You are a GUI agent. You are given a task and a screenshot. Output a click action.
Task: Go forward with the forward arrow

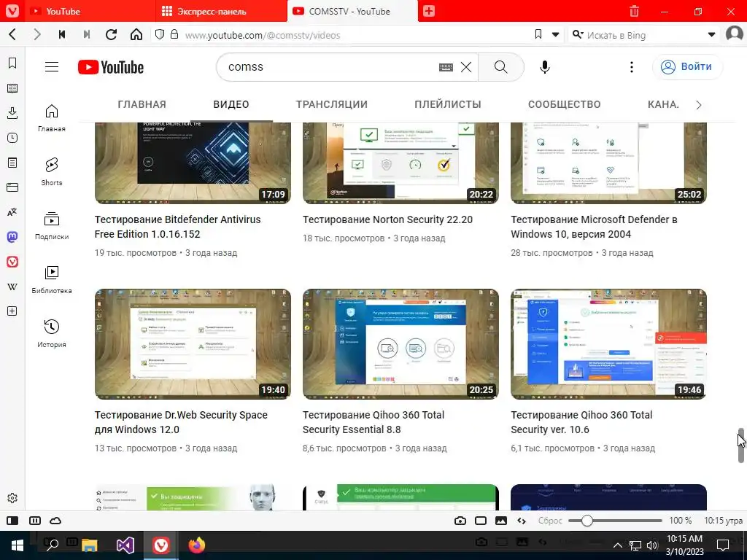pos(37,34)
